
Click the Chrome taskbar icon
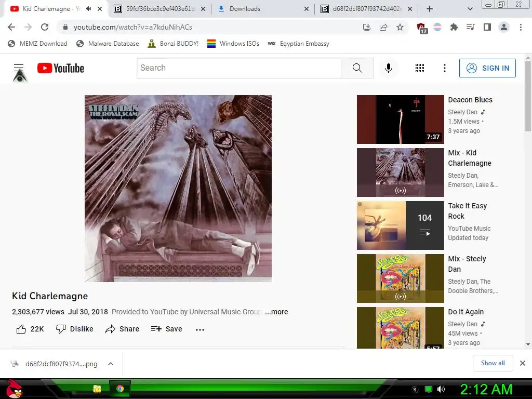[x=120, y=389]
